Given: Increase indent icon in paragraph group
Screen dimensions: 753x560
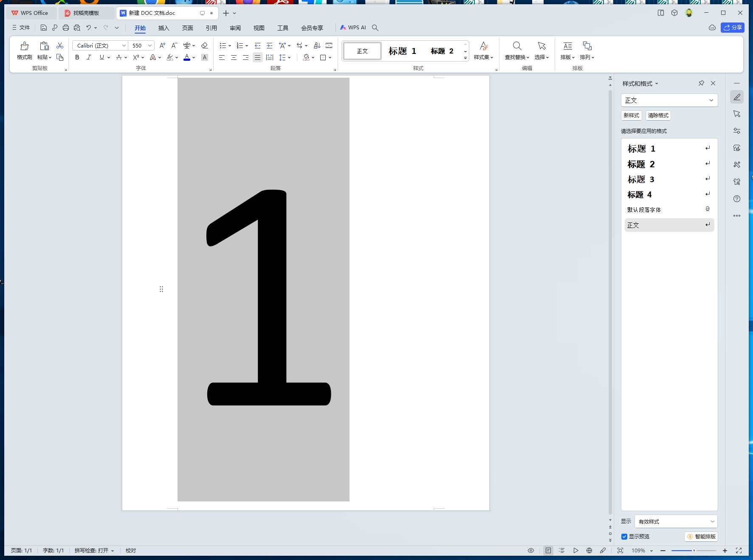Looking at the screenshot, I should click(x=269, y=45).
